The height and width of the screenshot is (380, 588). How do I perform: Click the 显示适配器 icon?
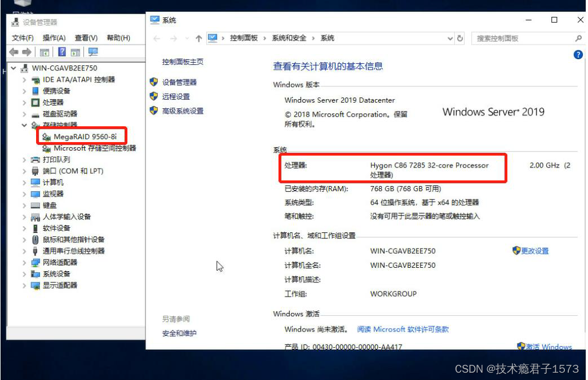(36, 285)
